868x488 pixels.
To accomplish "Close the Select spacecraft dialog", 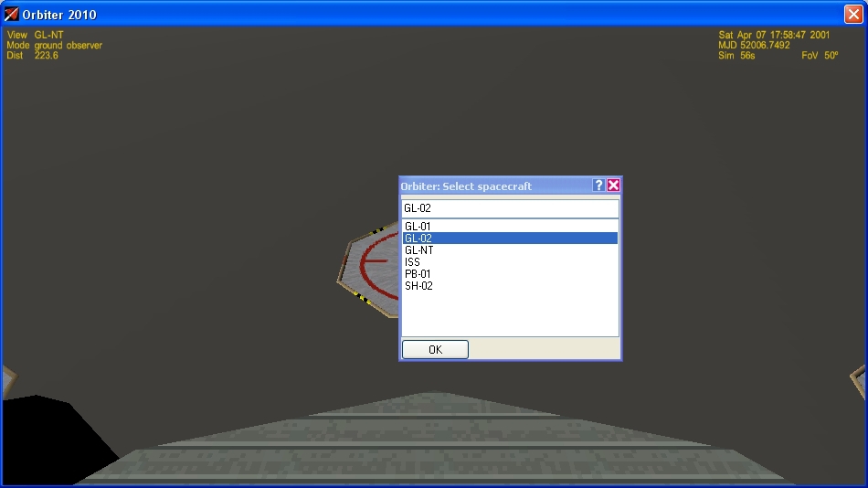I will tap(614, 186).
